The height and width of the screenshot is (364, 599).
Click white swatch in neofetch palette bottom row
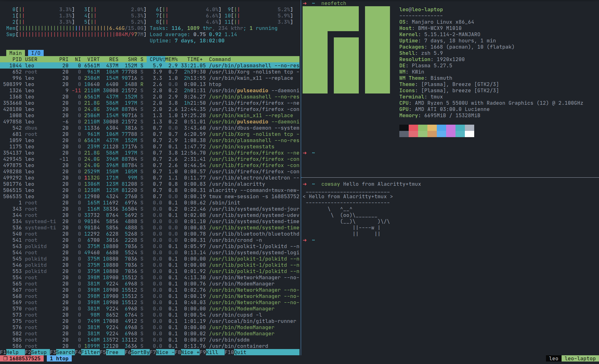click(x=470, y=134)
